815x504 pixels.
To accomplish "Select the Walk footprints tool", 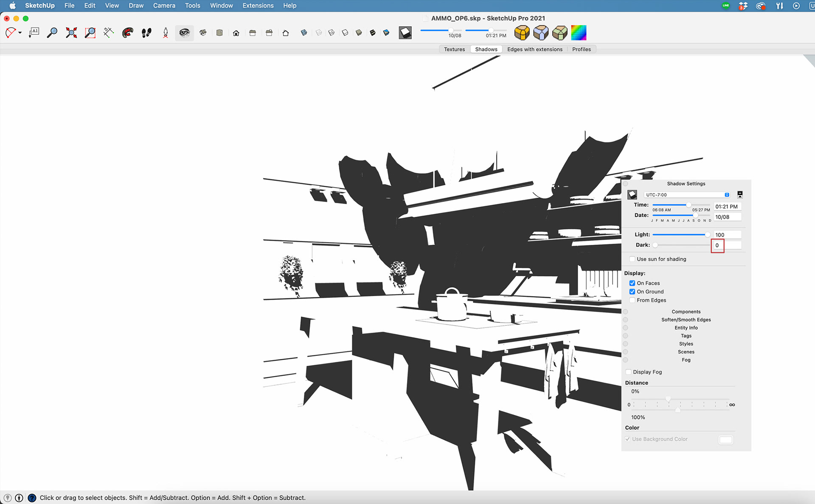I will (x=146, y=33).
